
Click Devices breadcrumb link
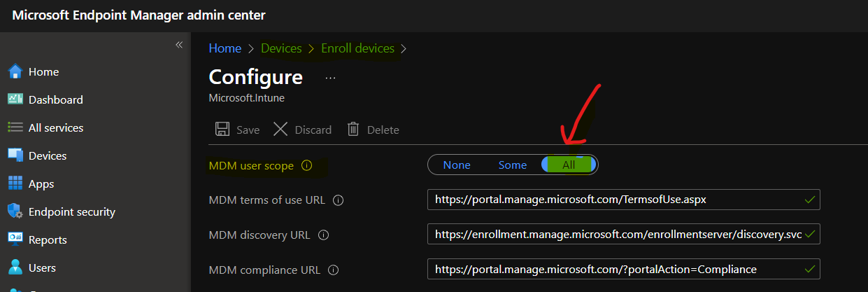pos(281,48)
